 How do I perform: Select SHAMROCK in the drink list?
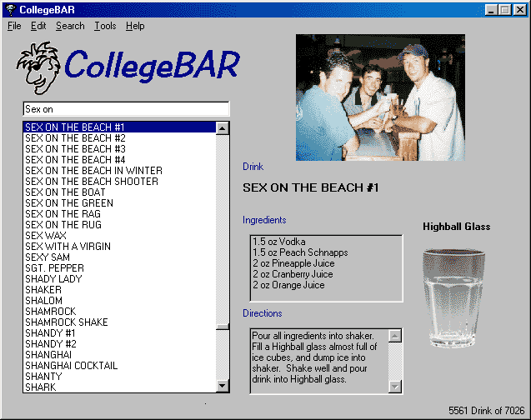pos(119,312)
